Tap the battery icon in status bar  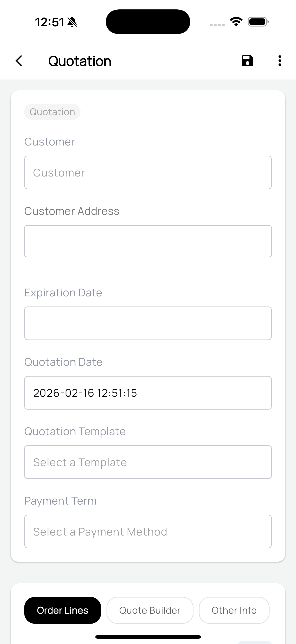pos(258,22)
